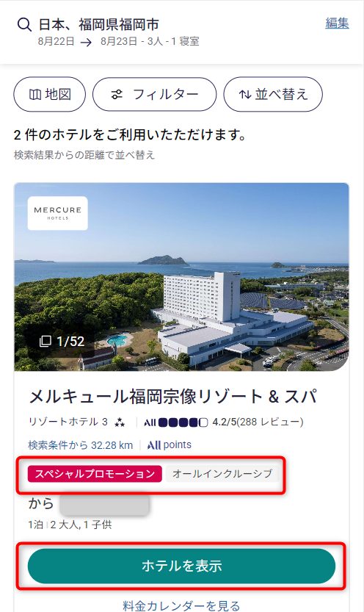Open the 1/52 photo gallery counter
This screenshot has height=612, width=364.
coord(62,342)
